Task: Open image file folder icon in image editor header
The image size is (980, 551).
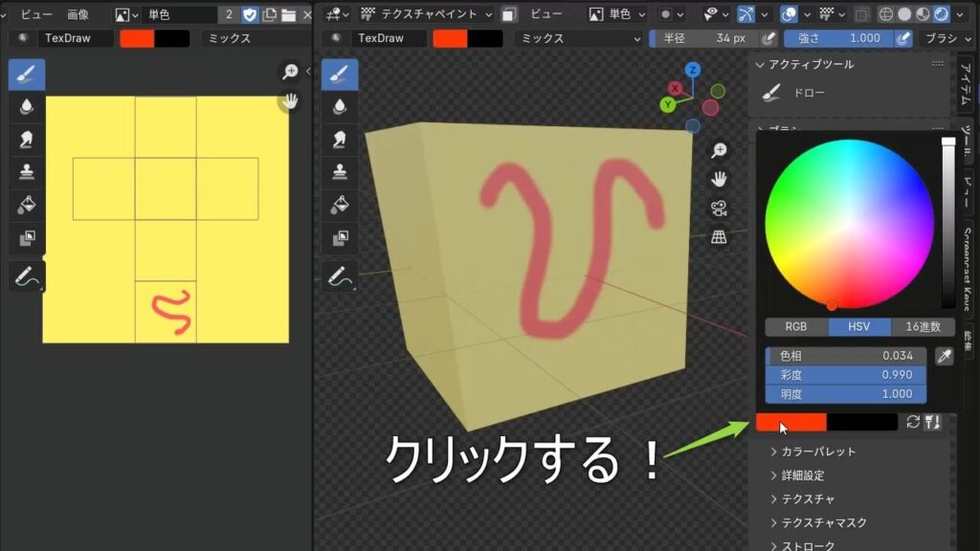Action: 288,14
